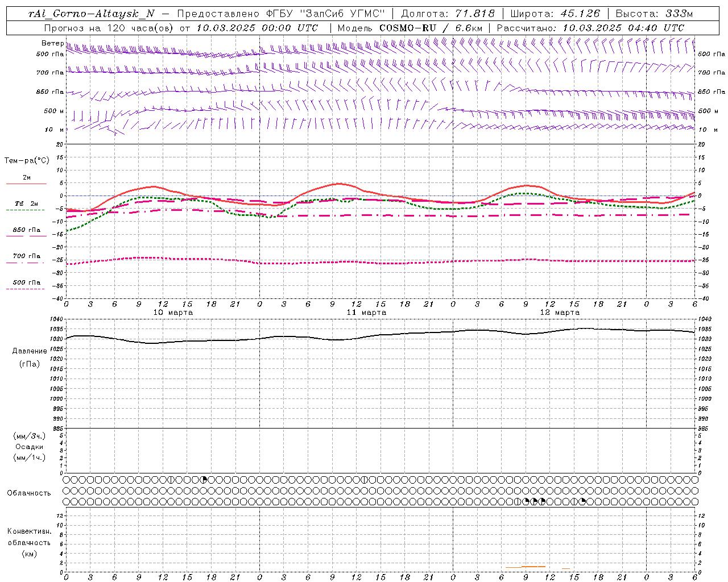728x582 pixels.
Task: Click the (мм/3ч.) precipitation unit label
Action: [30, 436]
